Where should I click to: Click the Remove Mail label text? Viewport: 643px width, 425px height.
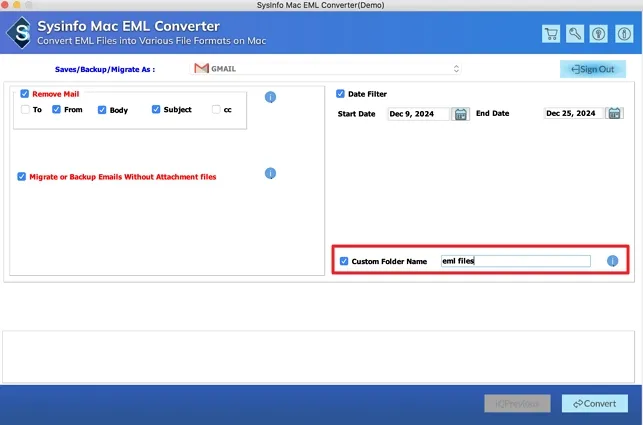56,94
